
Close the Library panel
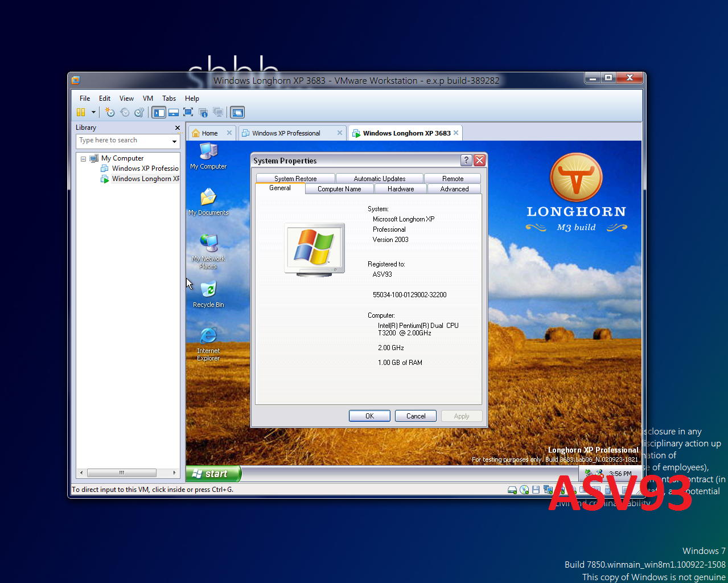click(x=178, y=128)
